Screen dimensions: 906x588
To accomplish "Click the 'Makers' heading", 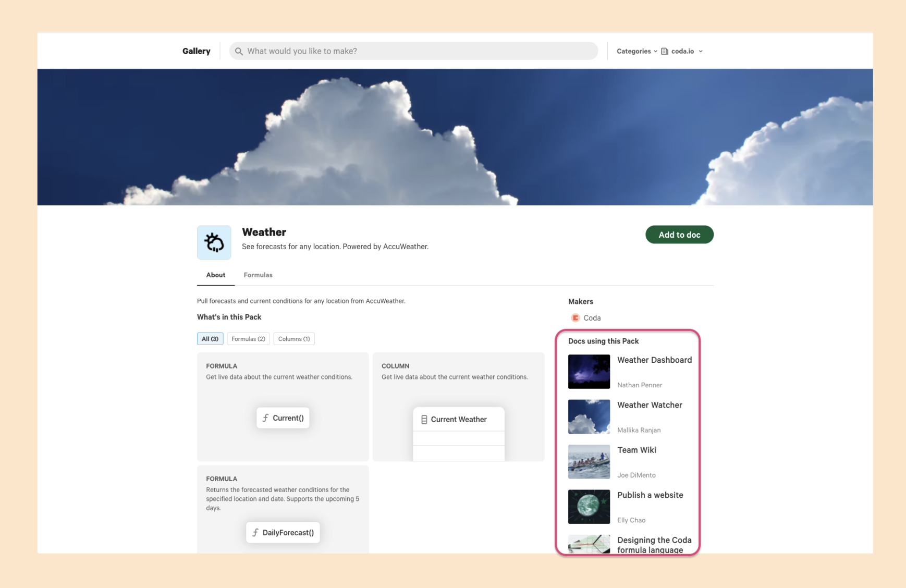I will tap(581, 301).
